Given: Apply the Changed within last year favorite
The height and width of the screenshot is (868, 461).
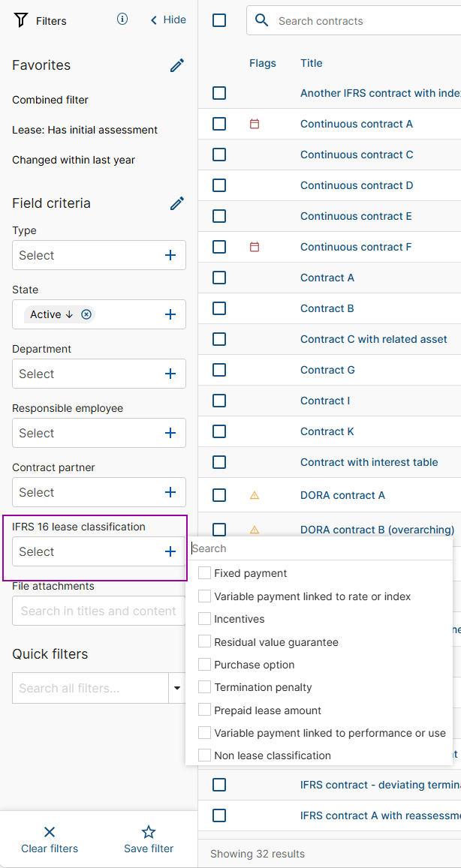Looking at the screenshot, I should coord(74,160).
